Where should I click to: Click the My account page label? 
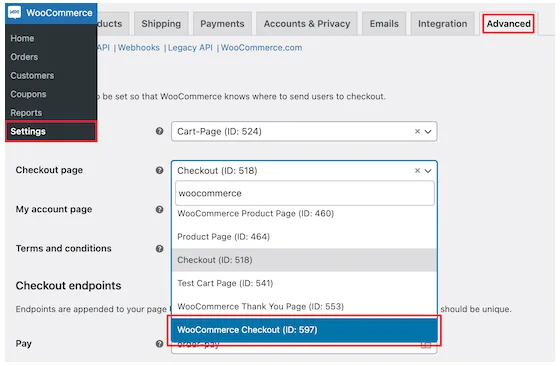[x=54, y=209]
